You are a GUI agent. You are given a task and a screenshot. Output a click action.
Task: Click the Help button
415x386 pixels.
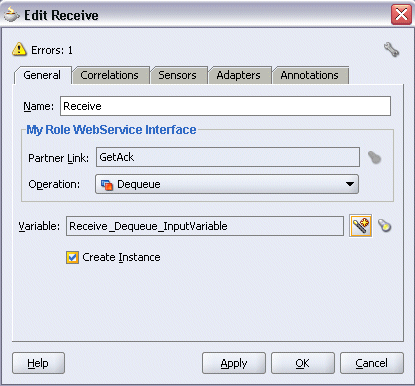pos(38,363)
